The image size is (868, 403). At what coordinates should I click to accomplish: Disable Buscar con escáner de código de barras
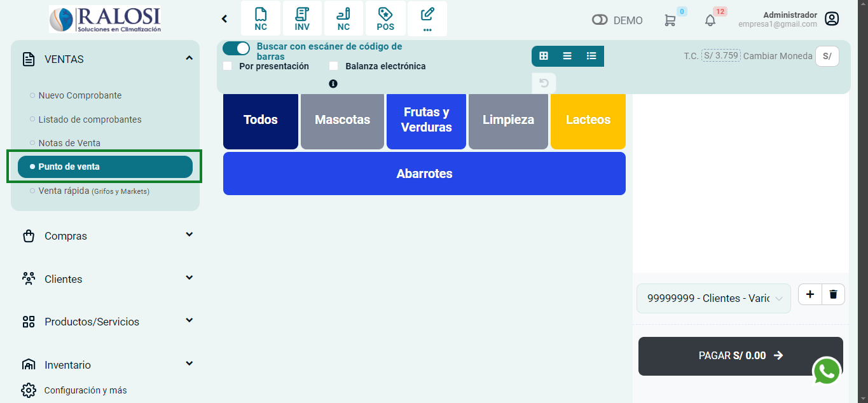(236, 48)
